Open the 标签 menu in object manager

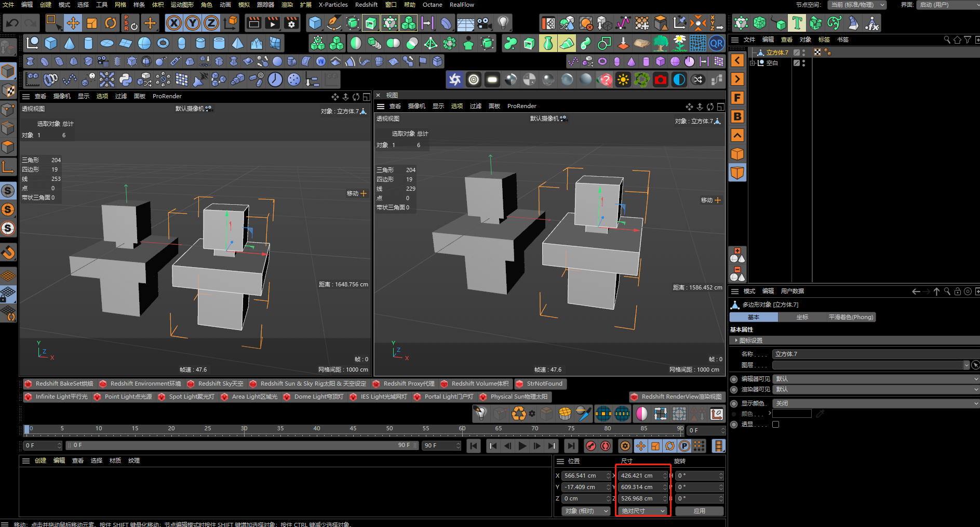click(x=824, y=39)
